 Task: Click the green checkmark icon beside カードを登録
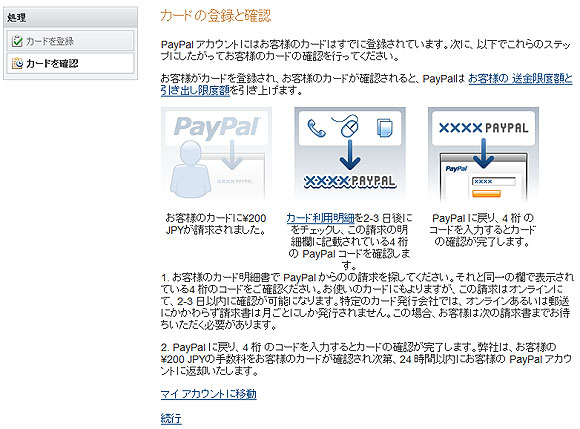[17, 41]
